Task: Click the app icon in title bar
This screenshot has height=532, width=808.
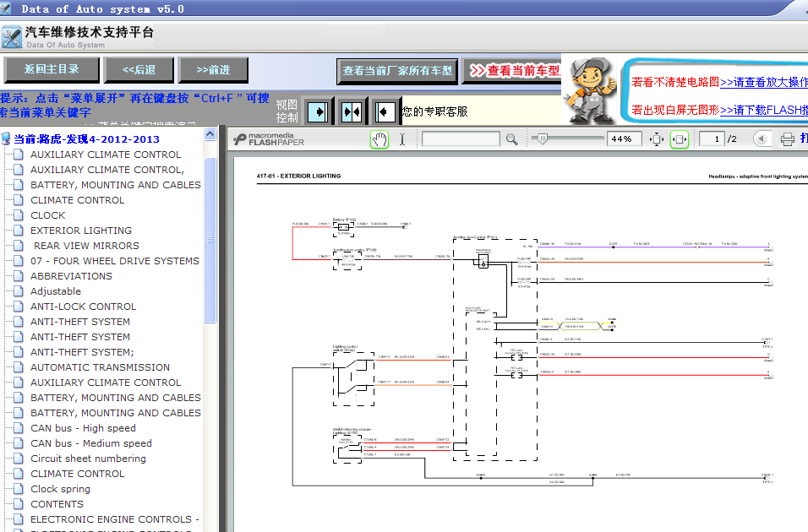Action: [6, 8]
